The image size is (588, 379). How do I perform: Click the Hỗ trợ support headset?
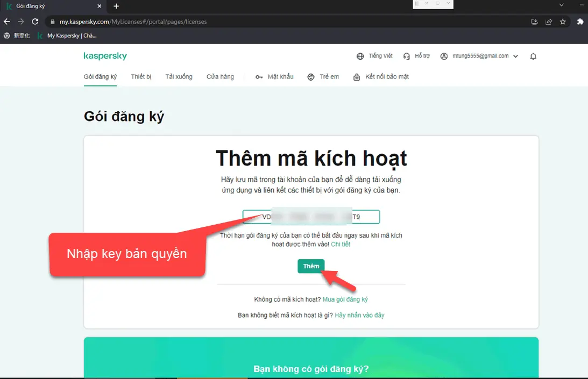416,56
